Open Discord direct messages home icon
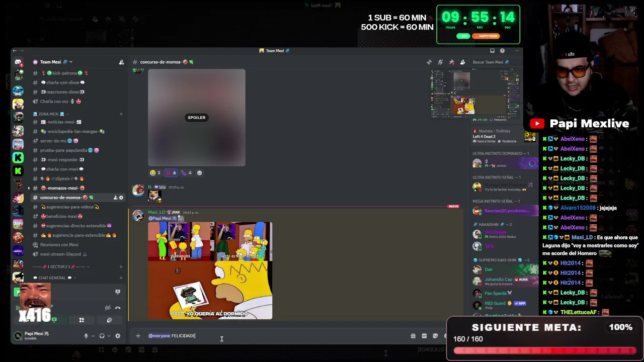The width and height of the screenshot is (644, 362). coord(18,62)
